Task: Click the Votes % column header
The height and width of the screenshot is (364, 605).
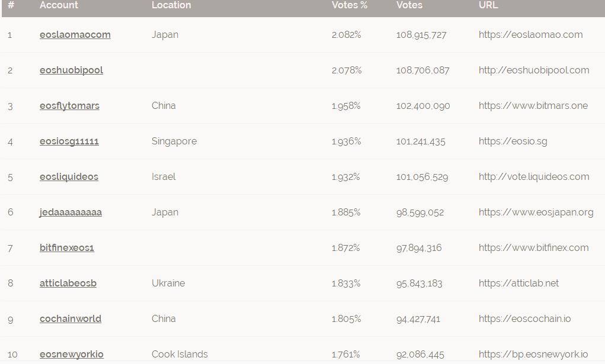Action: (x=350, y=5)
